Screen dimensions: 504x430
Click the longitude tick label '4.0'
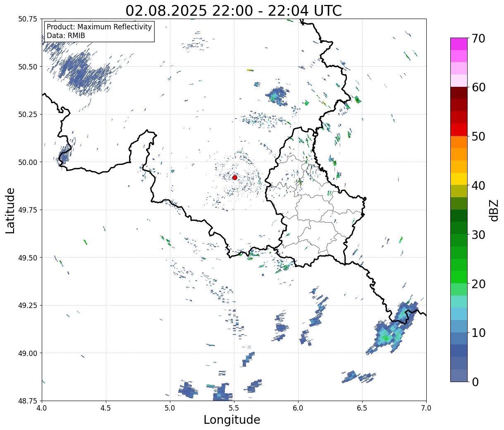(42, 408)
